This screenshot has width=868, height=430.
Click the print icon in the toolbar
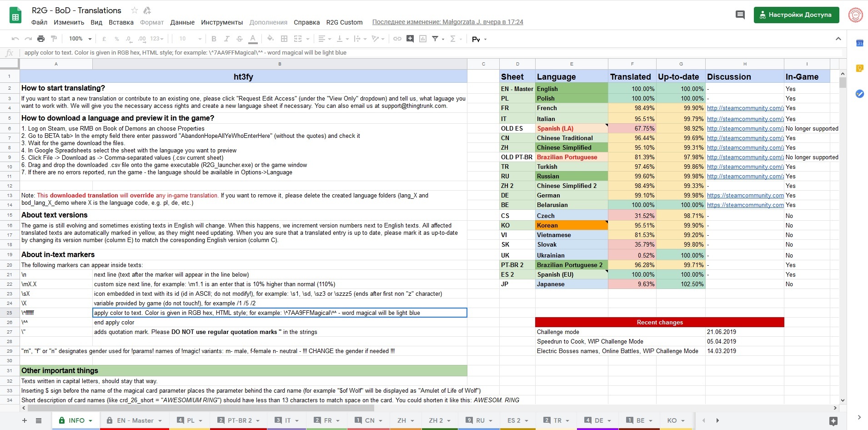(41, 39)
